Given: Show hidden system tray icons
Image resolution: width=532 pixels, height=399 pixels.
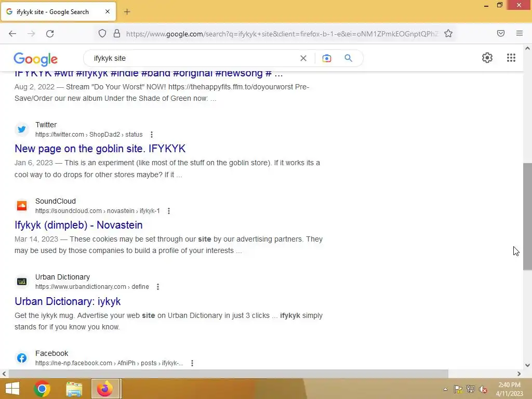Looking at the screenshot, I should click(x=445, y=389).
